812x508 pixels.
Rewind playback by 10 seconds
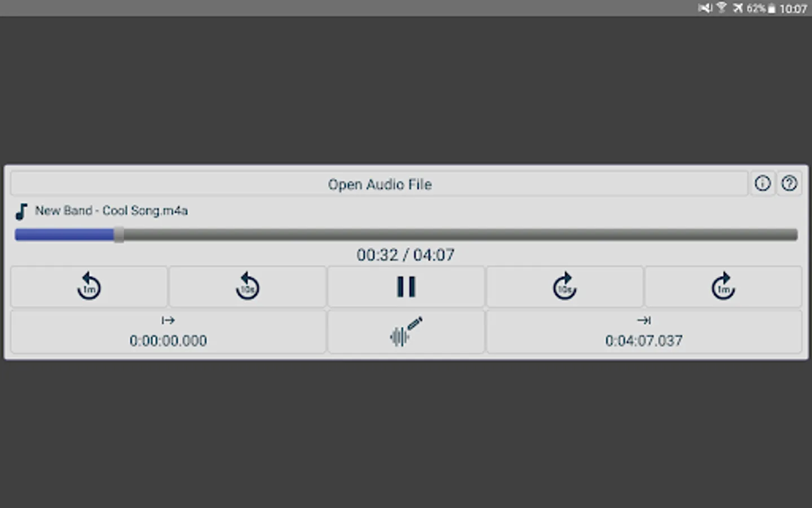pos(248,287)
